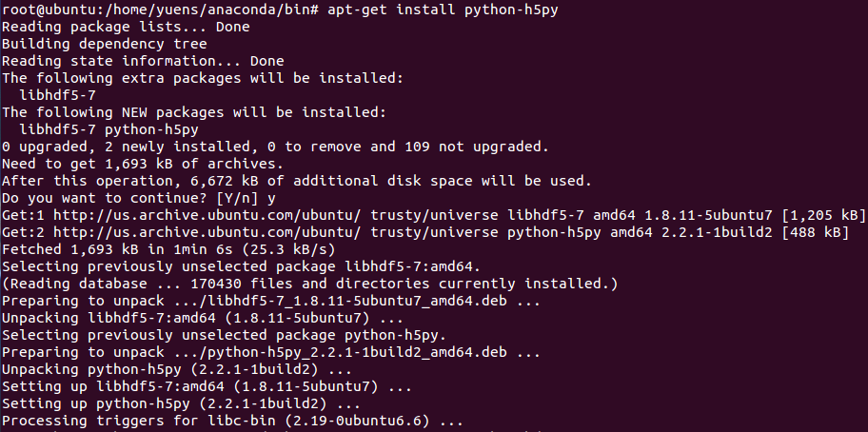Image resolution: width=868 pixels, height=432 pixels.
Task: Click the '170430 files and directories' database line
Action: click(x=310, y=284)
